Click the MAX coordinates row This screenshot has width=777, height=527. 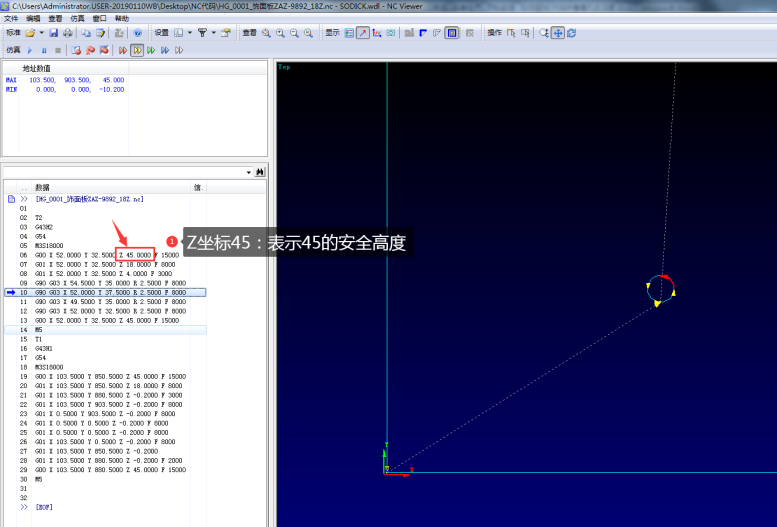65,80
